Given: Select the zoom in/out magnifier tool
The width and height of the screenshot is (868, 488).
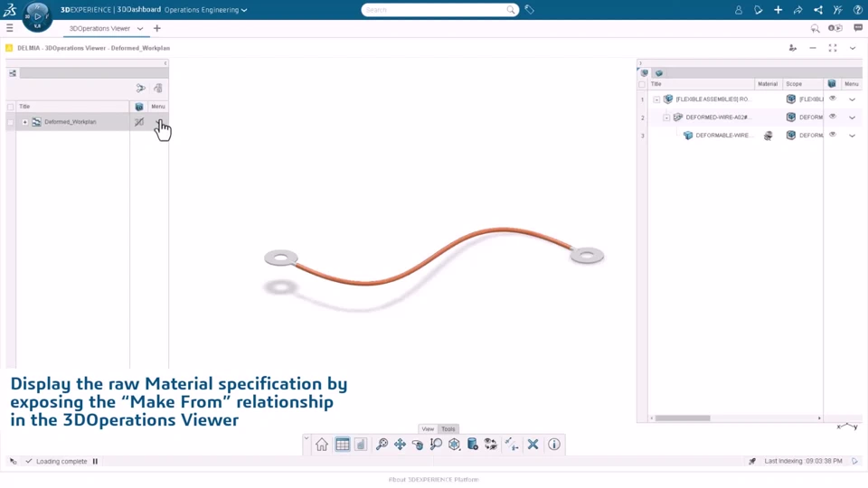Looking at the screenshot, I should [x=436, y=445].
